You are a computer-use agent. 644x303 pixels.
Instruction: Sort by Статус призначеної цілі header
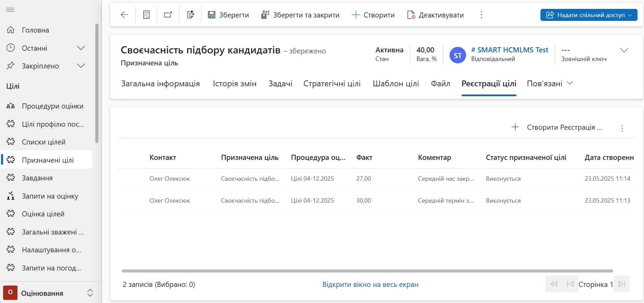(x=526, y=157)
